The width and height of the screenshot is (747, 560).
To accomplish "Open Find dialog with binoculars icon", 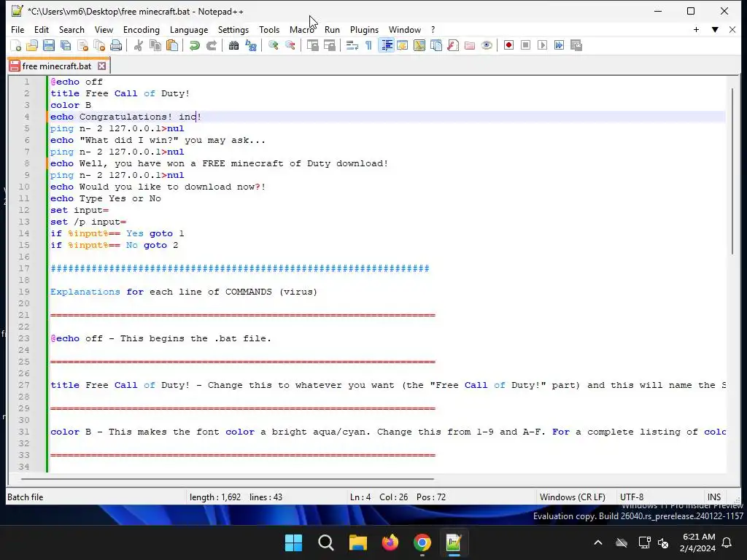I will (x=233, y=45).
